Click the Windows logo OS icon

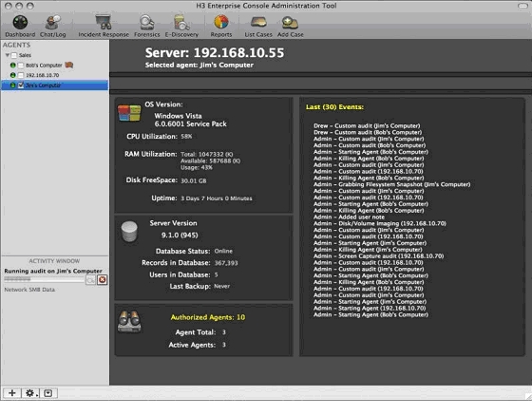click(x=129, y=113)
